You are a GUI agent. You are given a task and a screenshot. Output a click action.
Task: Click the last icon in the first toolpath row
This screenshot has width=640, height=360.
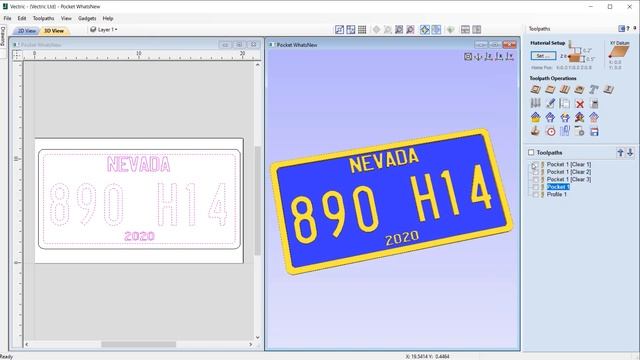[x=609, y=89]
